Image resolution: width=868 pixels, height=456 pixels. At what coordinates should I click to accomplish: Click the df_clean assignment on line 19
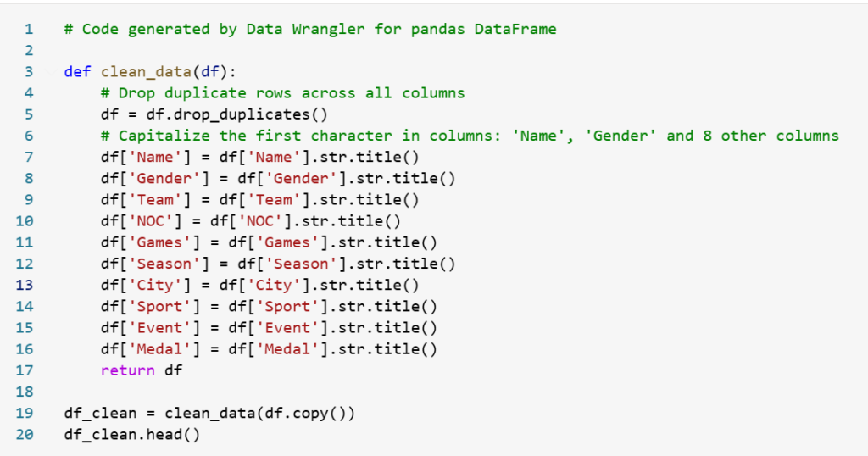pos(209,414)
